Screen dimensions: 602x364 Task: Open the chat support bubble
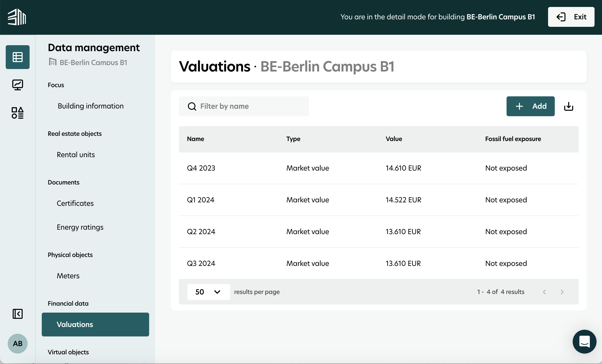pos(585,342)
